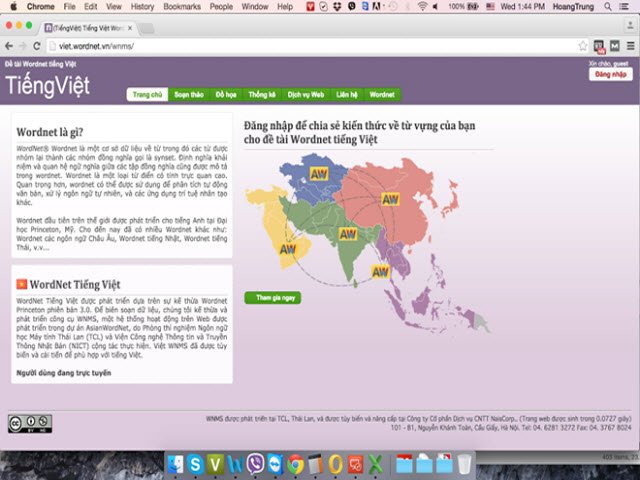Click the bookmark star icon in address bar
The image size is (640, 480).
(x=583, y=46)
